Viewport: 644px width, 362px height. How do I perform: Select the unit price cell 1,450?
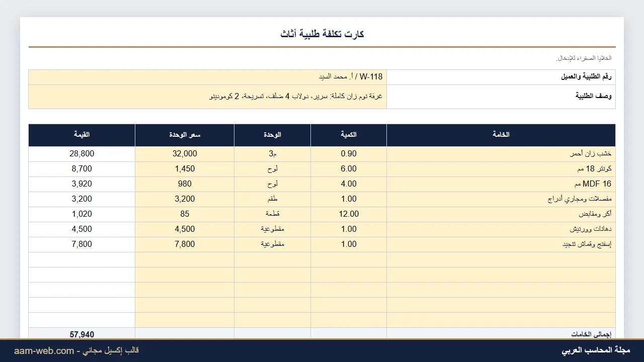pyautogui.click(x=185, y=169)
